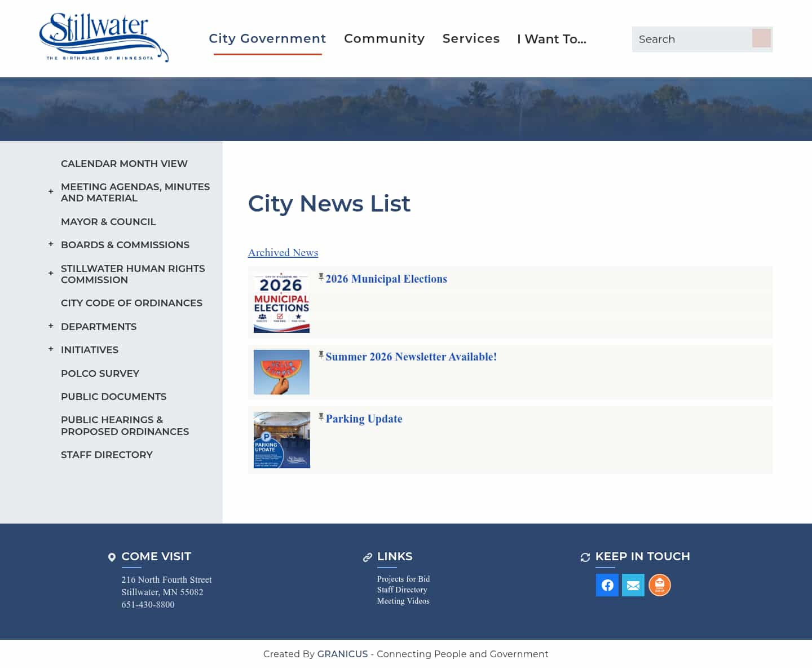Open the Parking Update article
This screenshot has height=668, width=812.
point(364,419)
